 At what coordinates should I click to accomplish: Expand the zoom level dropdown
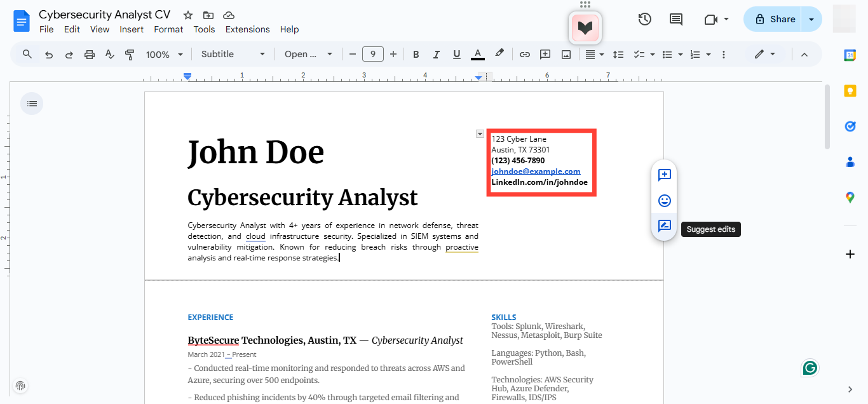[x=165, y=55]
